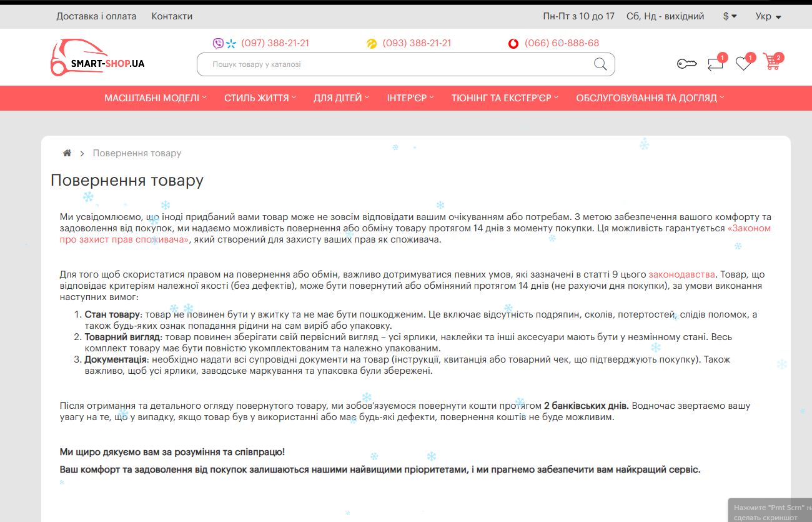The image size is (812, 522).
Task: Open shopping cart icon
Action: (x=772, y=62)
